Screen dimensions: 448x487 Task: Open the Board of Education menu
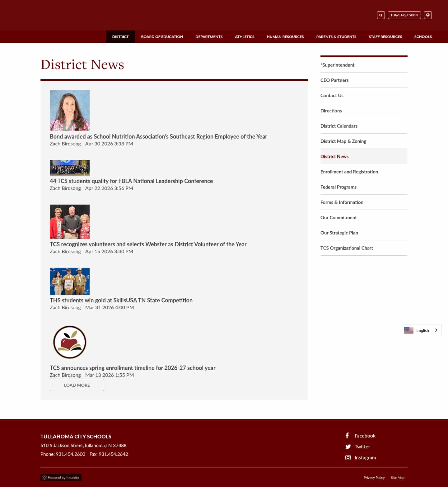pyautogui.click(x=162, y=37)
